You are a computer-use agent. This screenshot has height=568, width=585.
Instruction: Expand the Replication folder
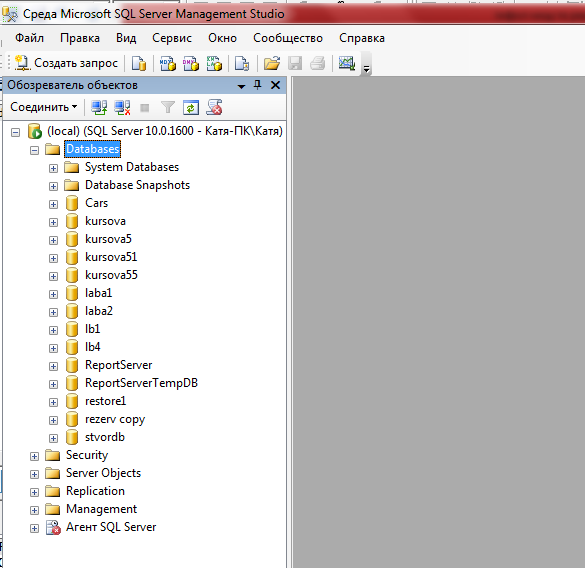tap(34, 493)
